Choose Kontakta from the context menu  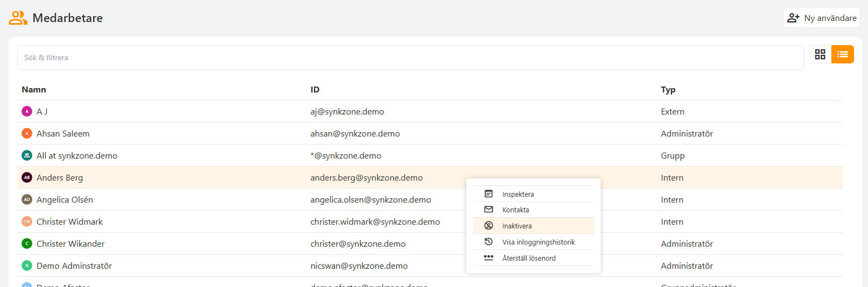click(533, 210)
